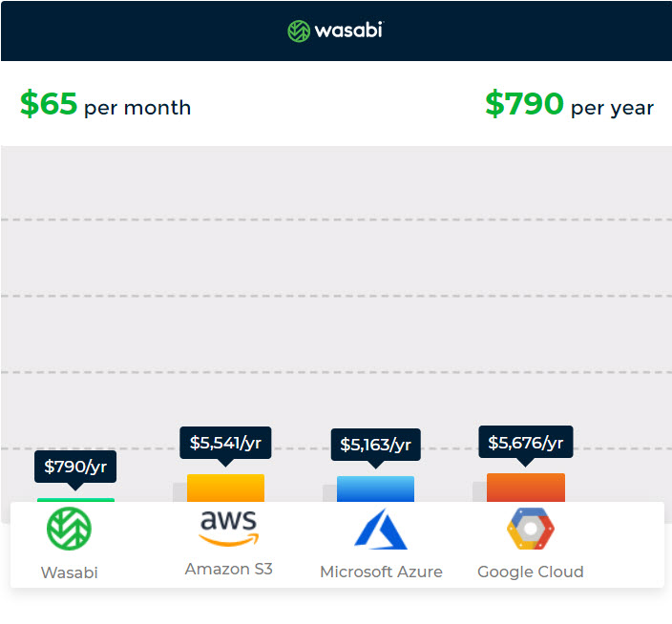
Task: Click the $790 per year price
Action: tap(570, 104)
